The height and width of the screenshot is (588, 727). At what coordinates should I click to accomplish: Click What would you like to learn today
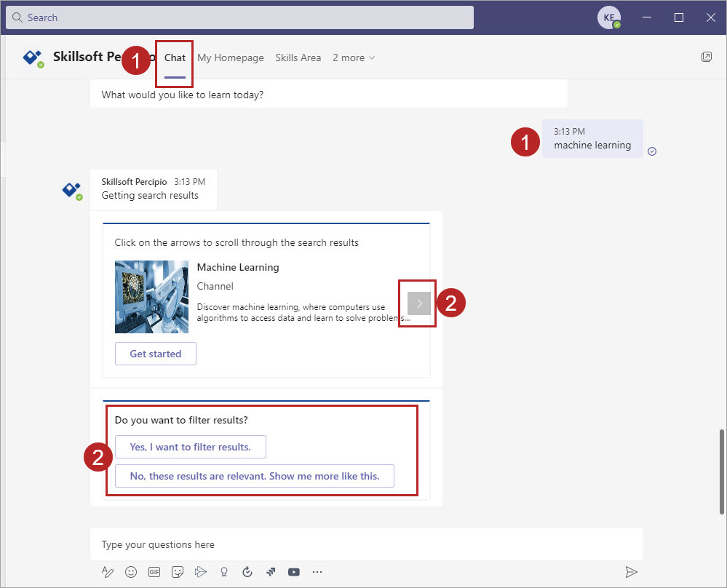pos(183,95)
